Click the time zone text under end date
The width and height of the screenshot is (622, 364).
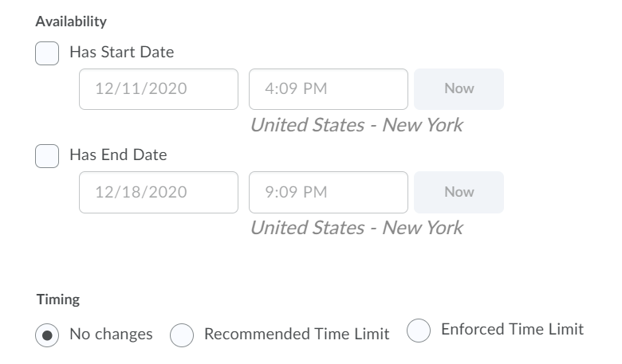point(356,228)
